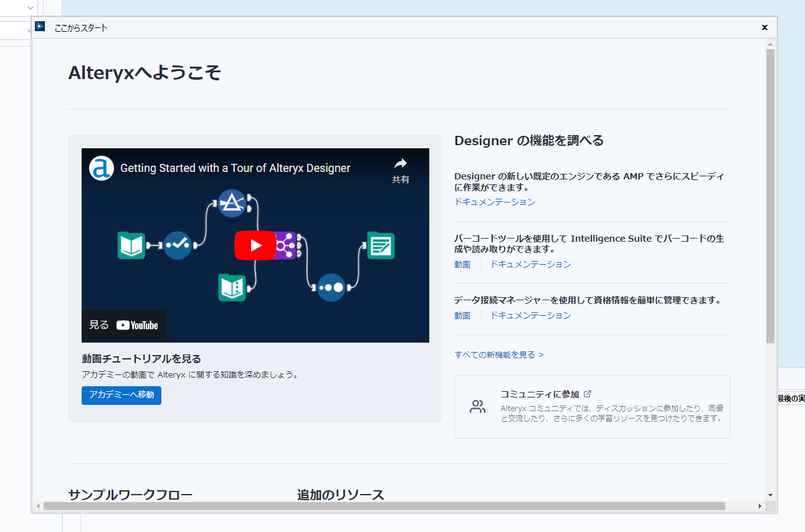Screen dimensions: 805x532
Task: Click the Alteryx play icon in the dialog titlebar
Action: click(40, 27)
